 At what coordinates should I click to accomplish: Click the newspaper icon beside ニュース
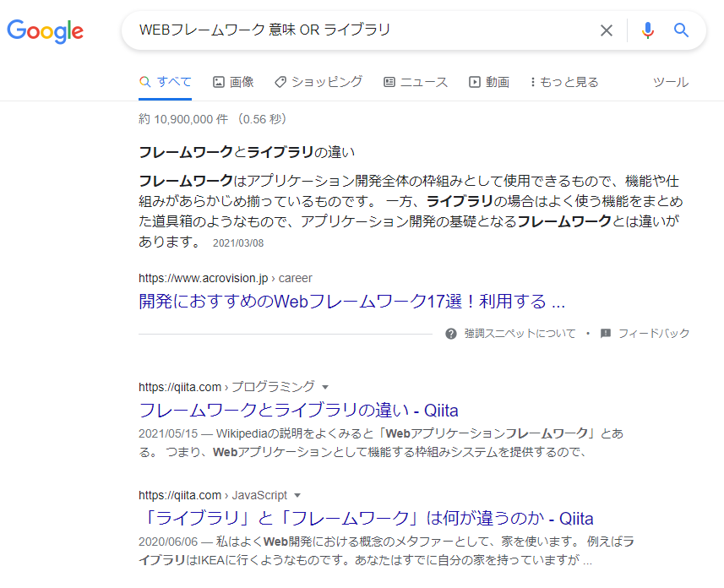pyautogui.click(x=389, y=81)
